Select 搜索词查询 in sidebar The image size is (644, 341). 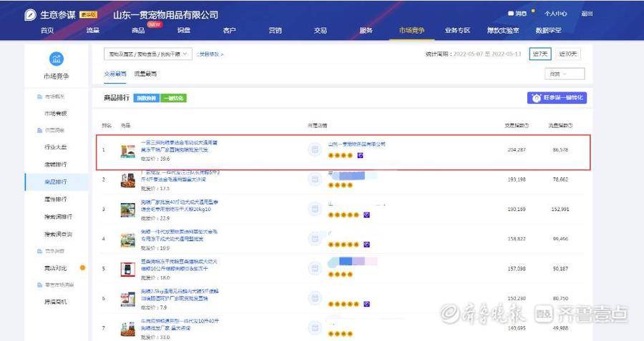[59, 234]
